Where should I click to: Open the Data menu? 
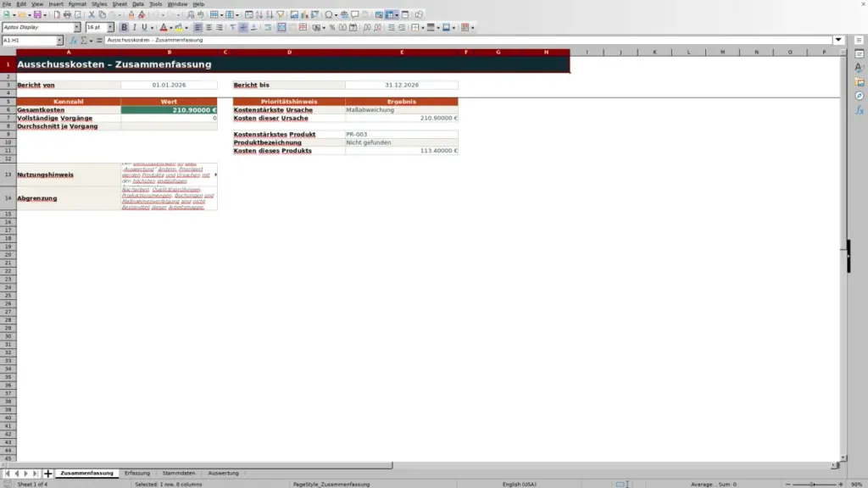coord(138,4)
